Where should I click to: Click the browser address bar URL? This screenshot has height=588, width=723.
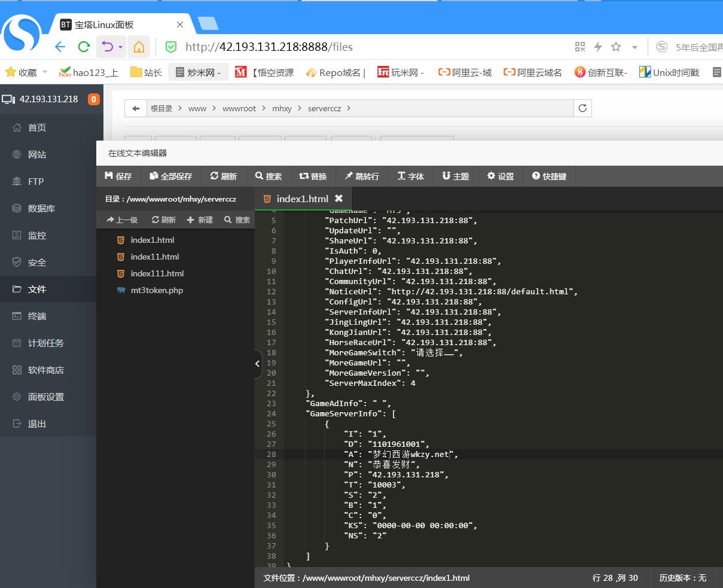click(269, 47)
